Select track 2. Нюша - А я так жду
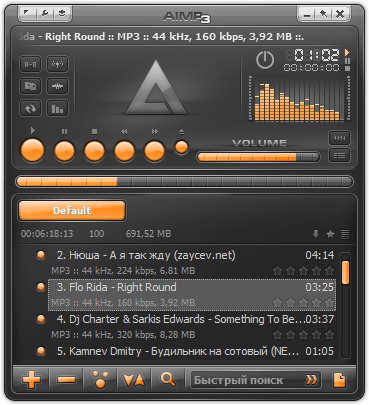 click(x=192, y=263)
